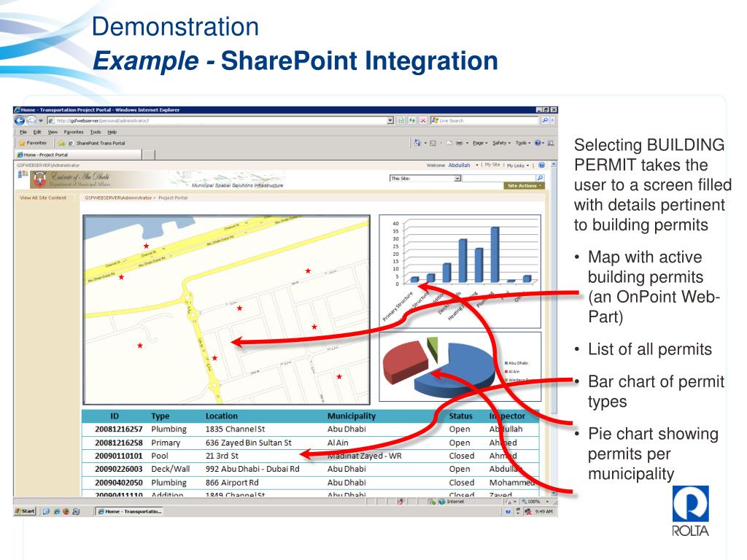Click the red Stop loading X icon
Screen dimensions: 747x560
(x=422, y=120)
